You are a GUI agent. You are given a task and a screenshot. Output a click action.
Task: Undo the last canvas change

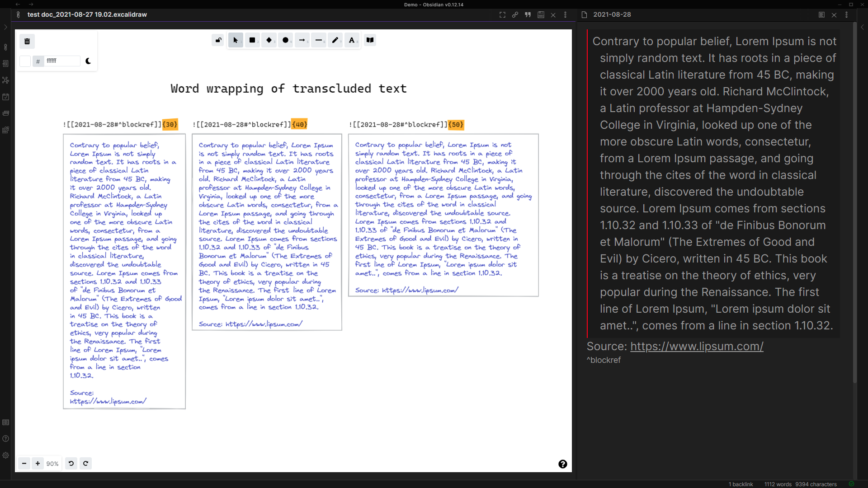(71, 463)
